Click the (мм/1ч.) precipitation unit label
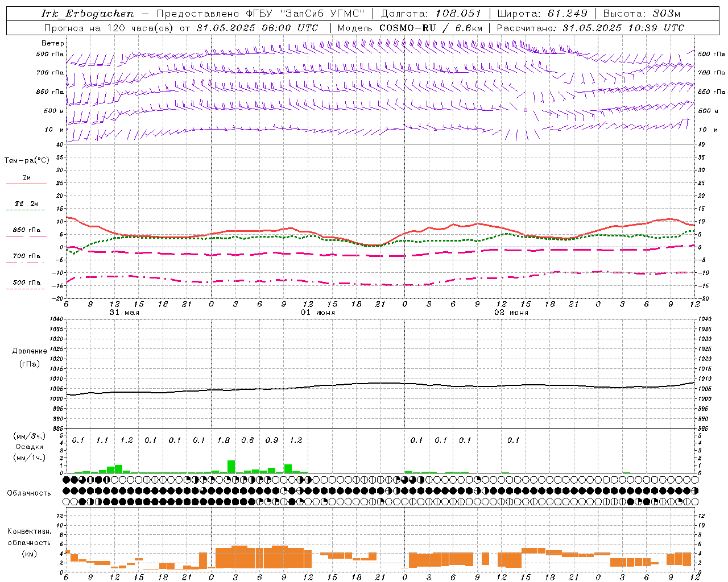This screenshot has width=728, height=582. tap(30, 458)
